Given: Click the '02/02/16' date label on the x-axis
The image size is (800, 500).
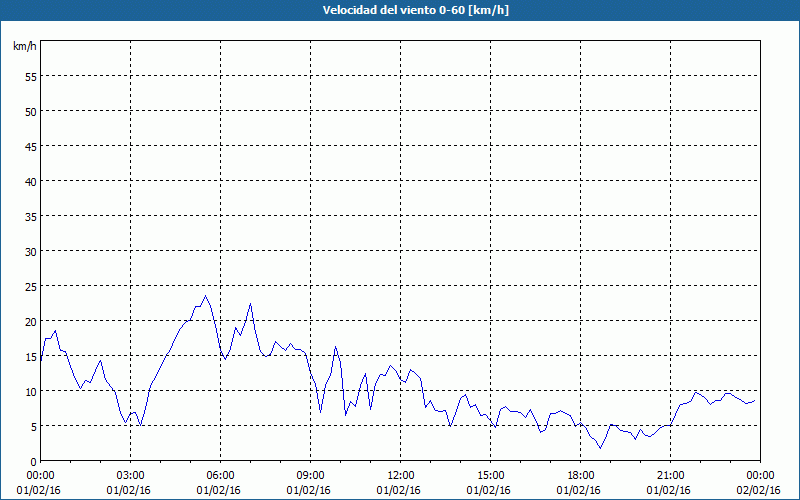Looking at the screenshot, I should 759,490.
